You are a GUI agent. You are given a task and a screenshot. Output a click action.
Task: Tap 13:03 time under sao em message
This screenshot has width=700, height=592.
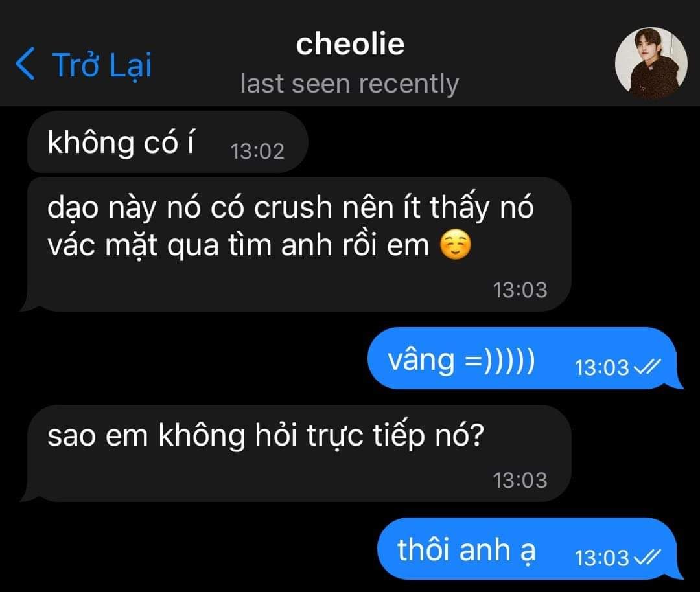[520, 481]
